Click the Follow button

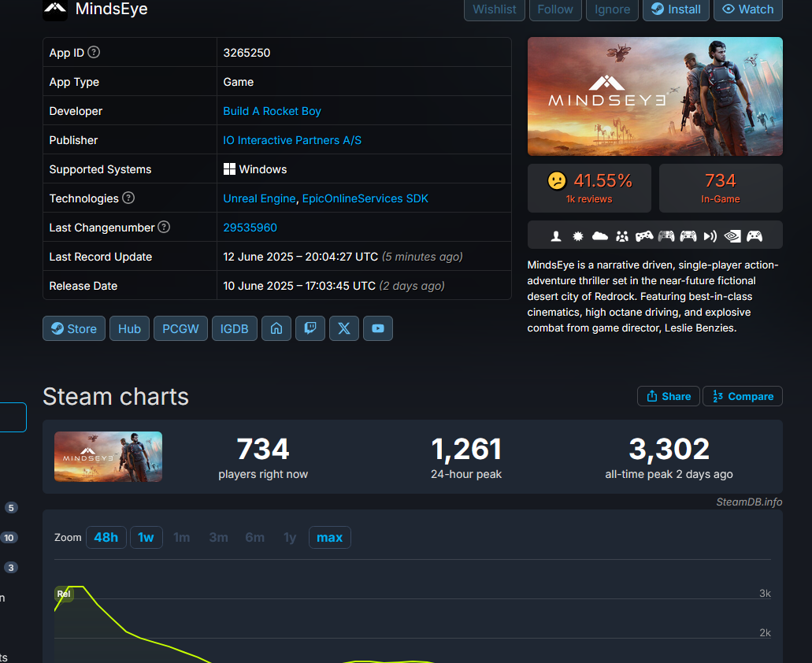click(x=555, y=9)
